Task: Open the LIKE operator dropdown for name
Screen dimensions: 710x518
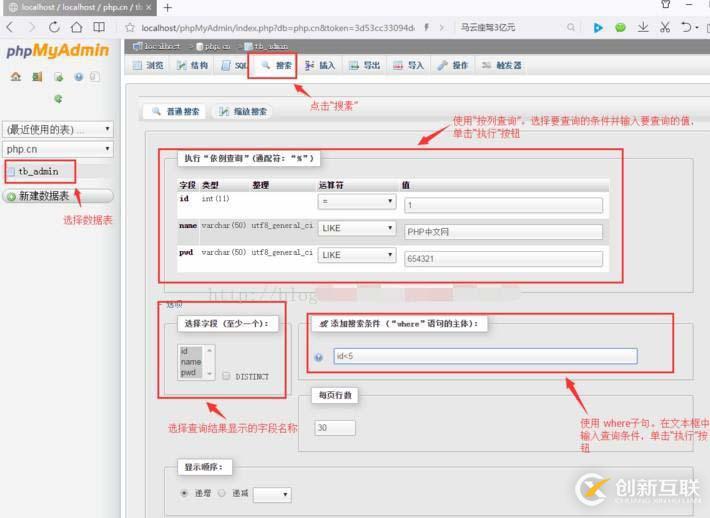Action: pos(357,228)
